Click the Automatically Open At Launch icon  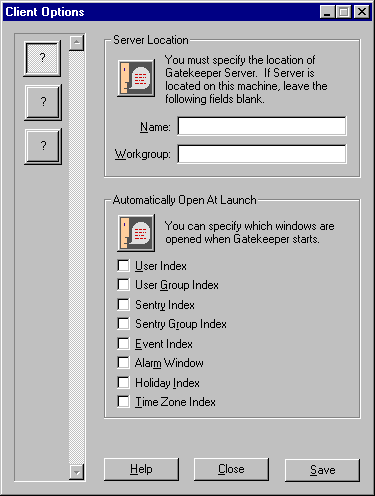(x=136, y=233)
